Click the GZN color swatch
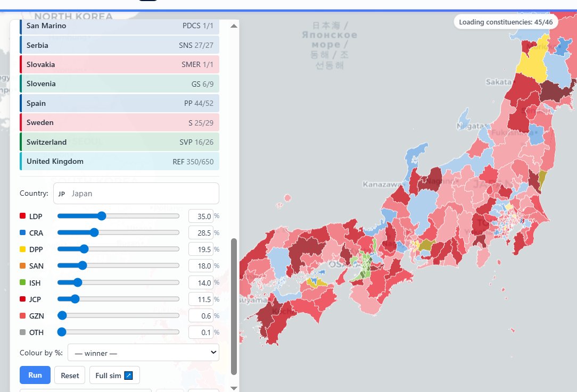 (22, 315)
